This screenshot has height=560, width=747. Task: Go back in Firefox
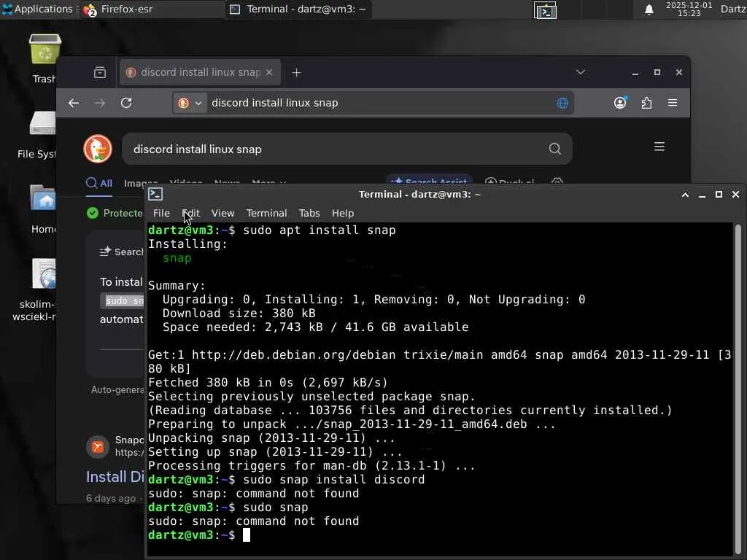(x=74, y=103)
